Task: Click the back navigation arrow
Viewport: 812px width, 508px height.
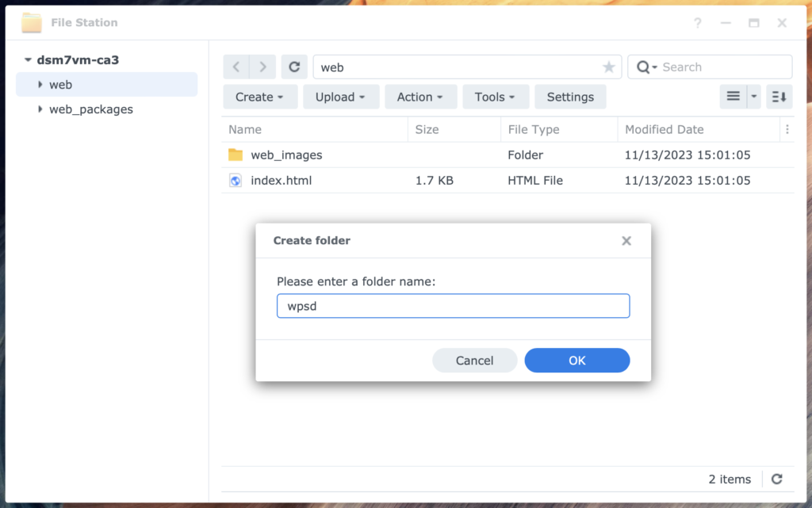Action: (236, 67)
